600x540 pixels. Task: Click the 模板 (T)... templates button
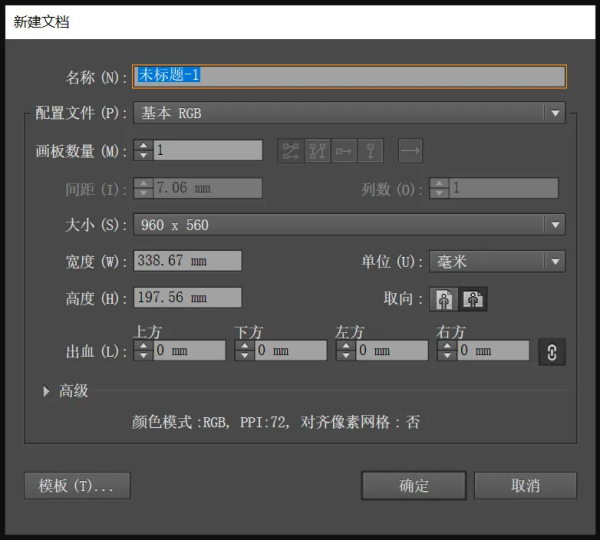tap(77, 486)
